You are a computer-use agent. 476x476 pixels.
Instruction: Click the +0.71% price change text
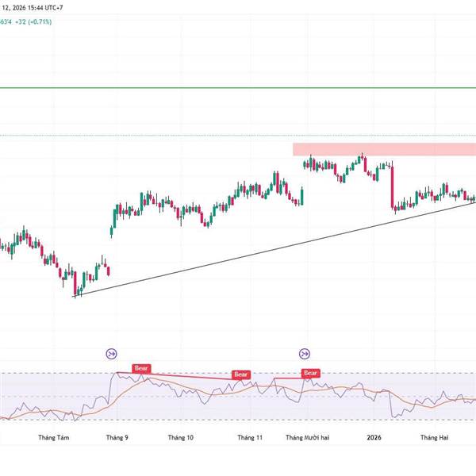(40, 22)
